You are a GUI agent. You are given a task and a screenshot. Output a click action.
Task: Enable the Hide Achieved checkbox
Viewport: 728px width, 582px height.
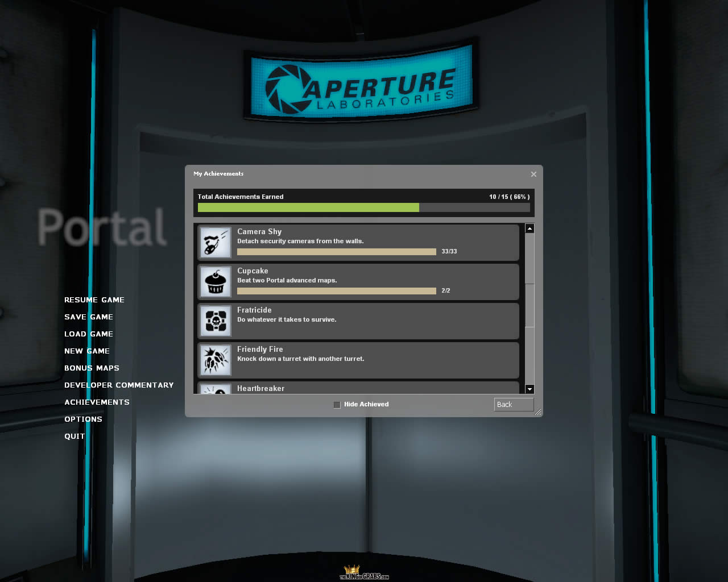click(337, 405)
